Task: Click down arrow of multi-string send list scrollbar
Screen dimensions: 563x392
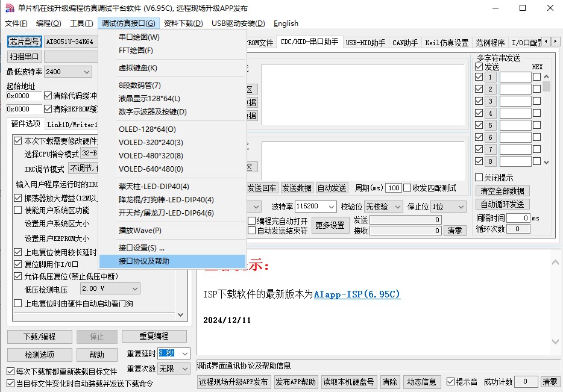Action: point(547,162)
